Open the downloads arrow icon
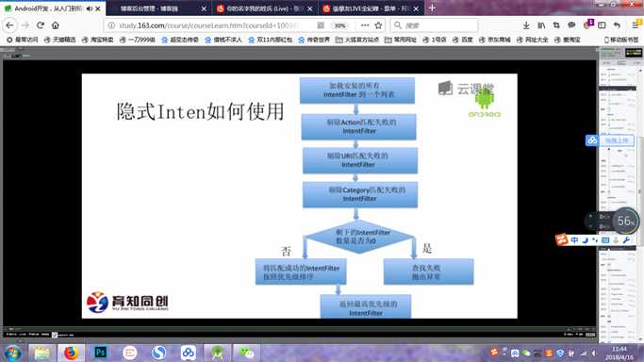Screen dimensions: 644x362 pos(526,25)
